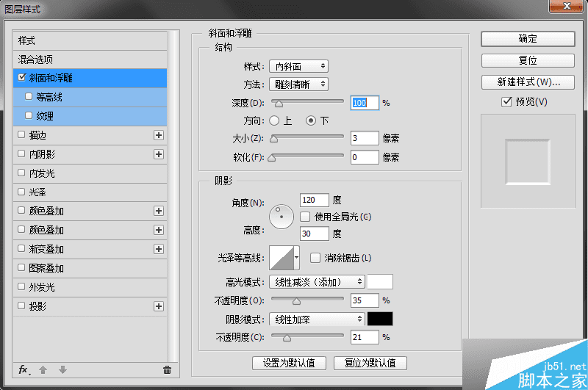Open 阴影模式 dropdown showing 线性加深
Image resolution: width=588 pixels, height=390 pixels.
tap(317, 319)
